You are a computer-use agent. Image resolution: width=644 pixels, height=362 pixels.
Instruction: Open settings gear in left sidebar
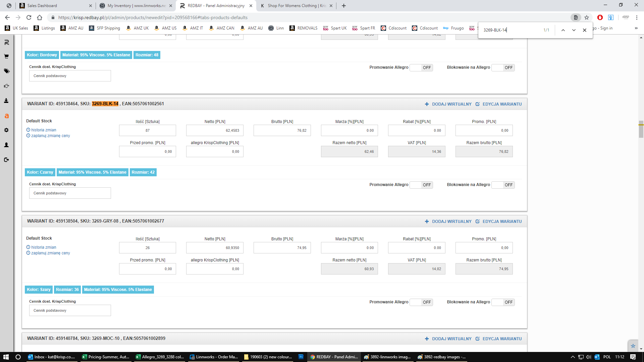coord(6,130)
